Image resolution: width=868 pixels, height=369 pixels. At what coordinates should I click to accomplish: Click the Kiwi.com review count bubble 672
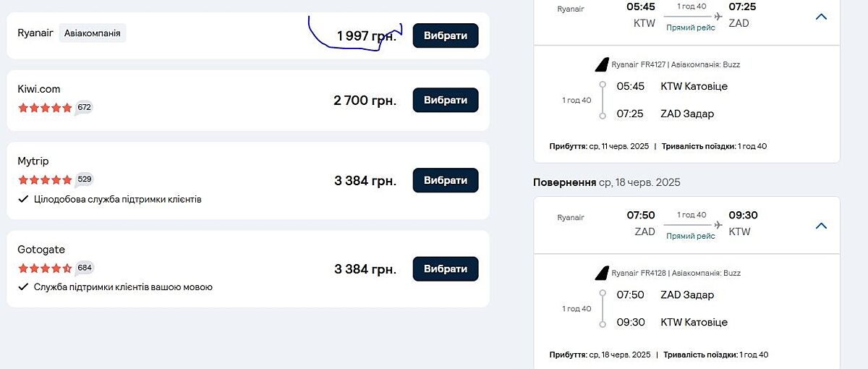click(x=85, y=108)
